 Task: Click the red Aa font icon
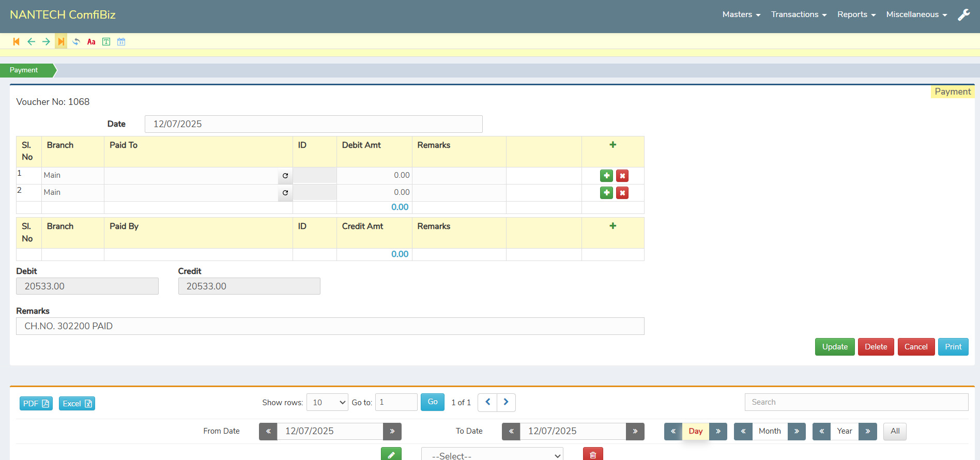click(x=91, y=42)
